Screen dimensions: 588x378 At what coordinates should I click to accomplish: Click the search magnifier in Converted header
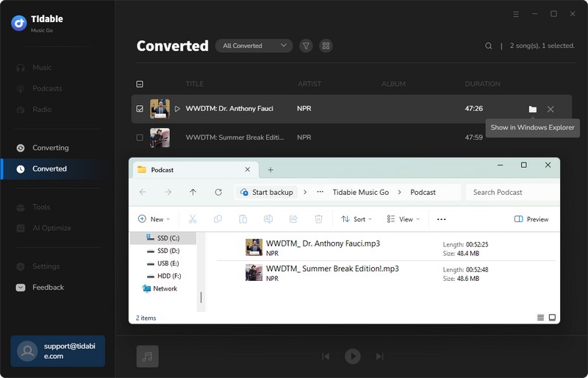click(489, 46)
